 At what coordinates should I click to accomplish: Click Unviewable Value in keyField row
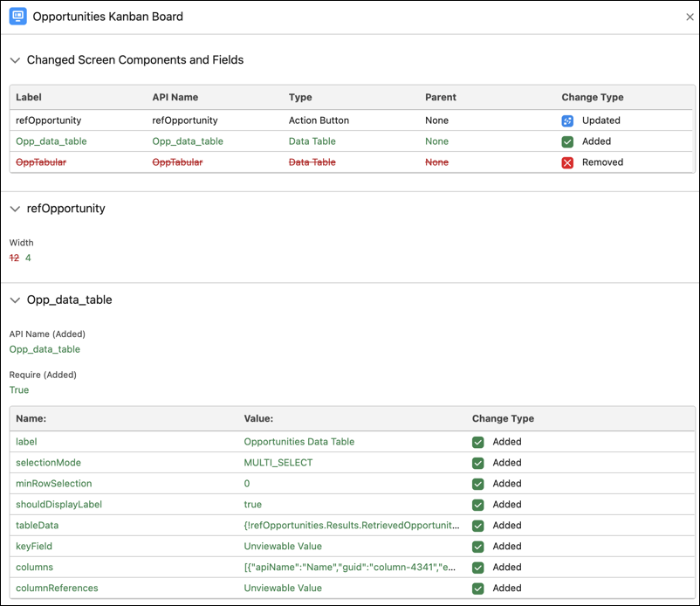tap(283, 547)
